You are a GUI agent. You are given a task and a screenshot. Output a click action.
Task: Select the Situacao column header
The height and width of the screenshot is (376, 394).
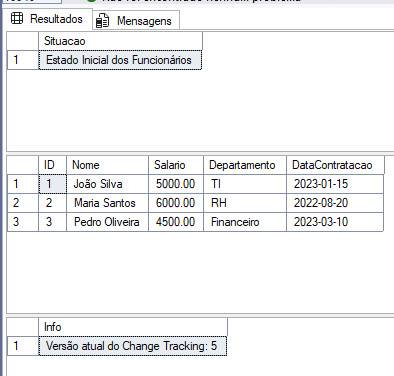(120, 41)
